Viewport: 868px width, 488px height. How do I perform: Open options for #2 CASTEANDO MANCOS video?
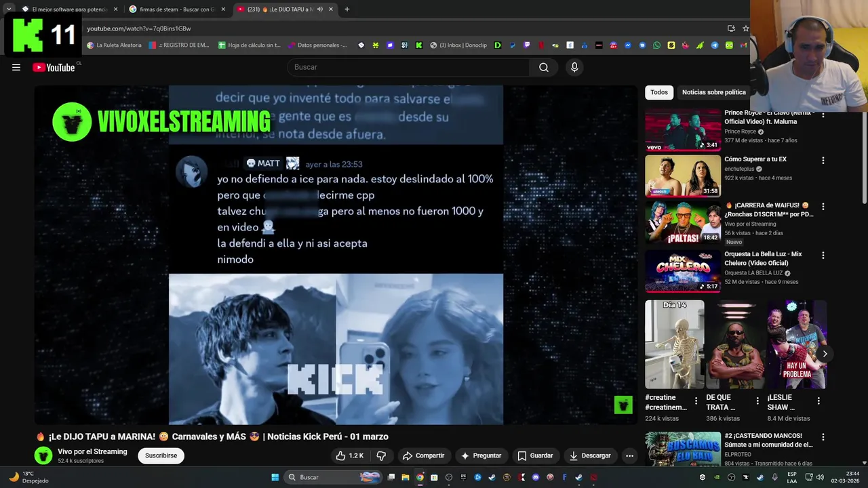click(823, 437)
